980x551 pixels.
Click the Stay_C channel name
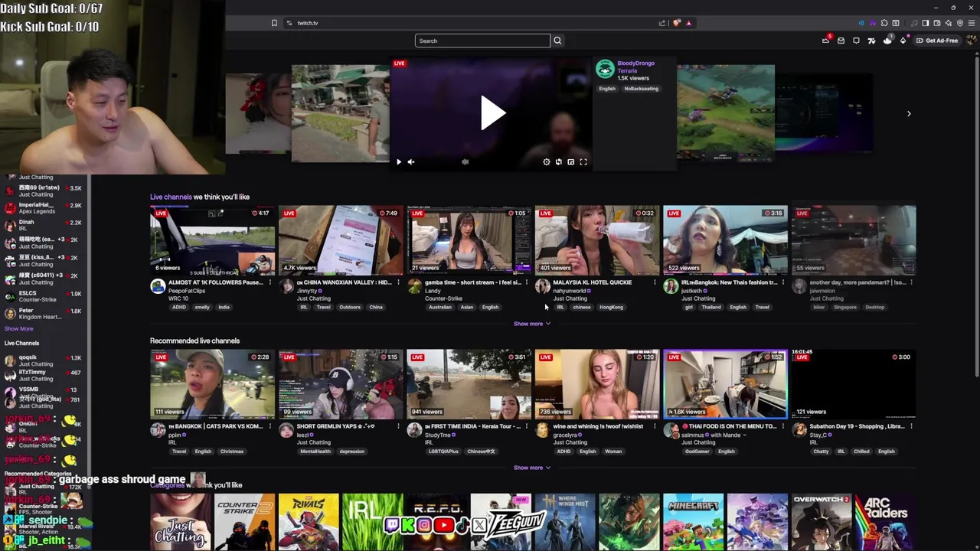point(820,435)
